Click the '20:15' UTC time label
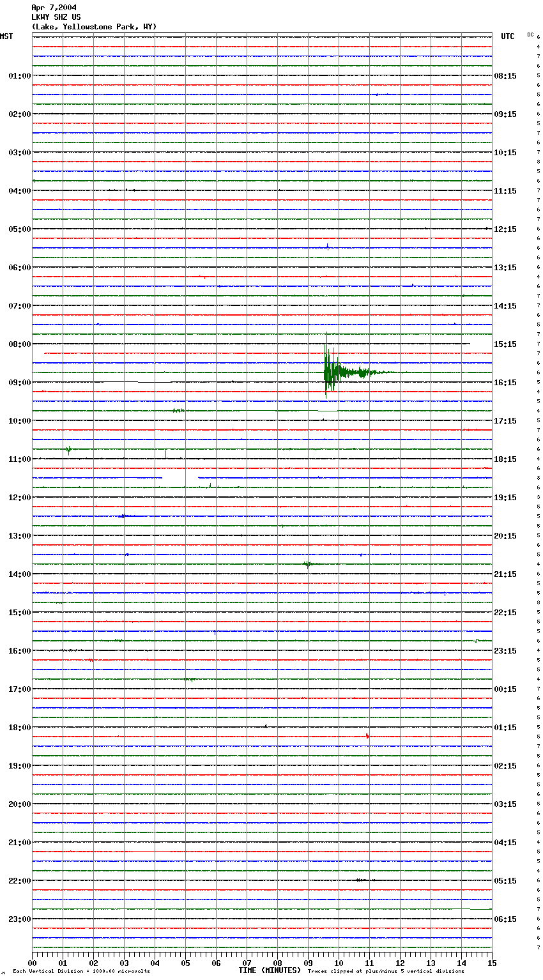The image size is (543, 980). pos(505,536)
